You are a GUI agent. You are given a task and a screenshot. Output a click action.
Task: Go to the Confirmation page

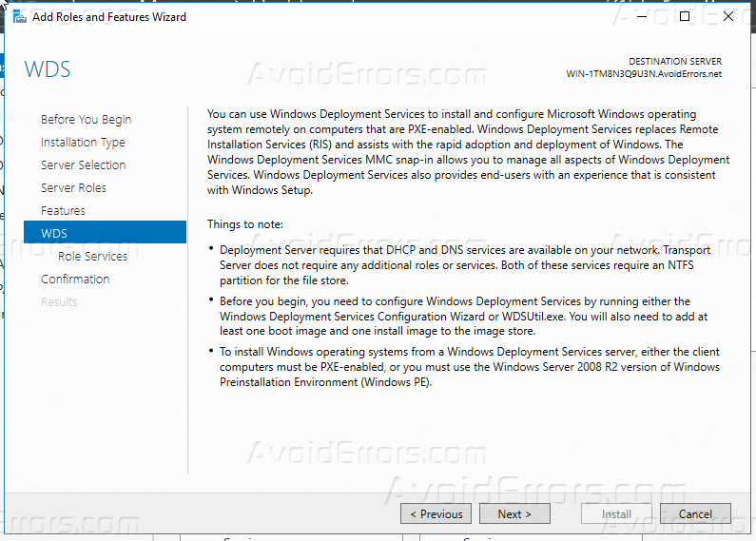click(75, 280)
